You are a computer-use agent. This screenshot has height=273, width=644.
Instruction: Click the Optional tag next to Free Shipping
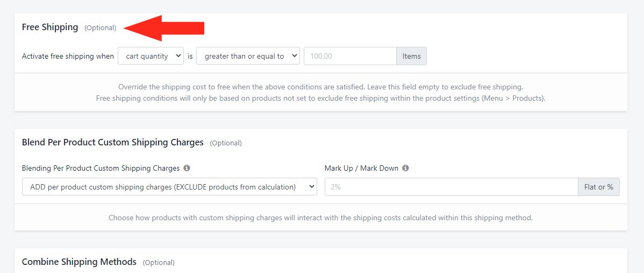click(100, 28)
